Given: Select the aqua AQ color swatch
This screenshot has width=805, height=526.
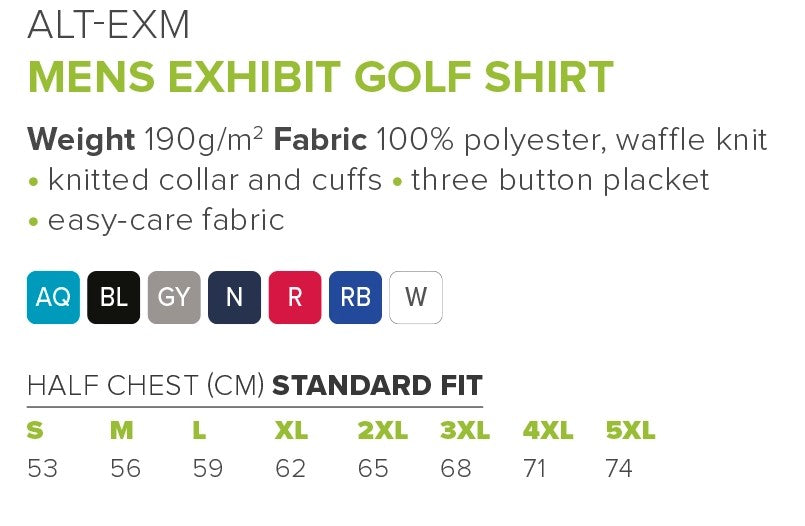Looking at the screenshot, I should 53,298.
